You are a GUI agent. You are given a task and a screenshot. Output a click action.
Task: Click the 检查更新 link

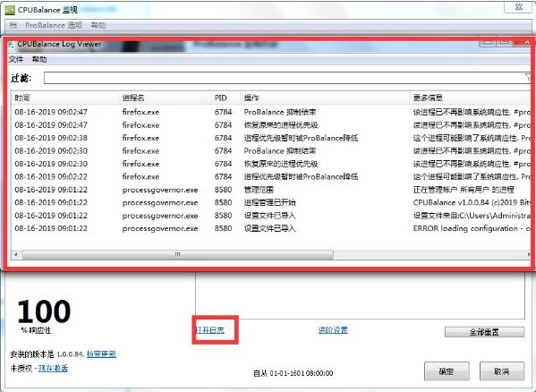101,354
